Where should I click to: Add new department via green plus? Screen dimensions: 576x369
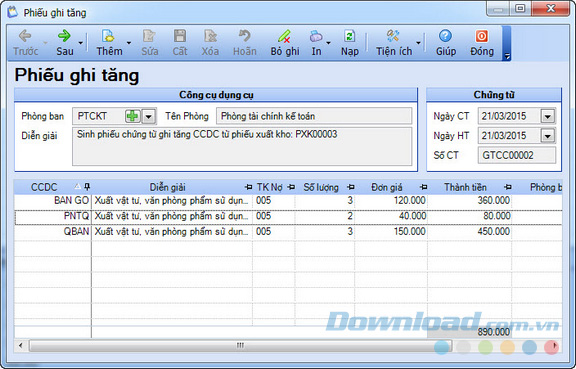coord(132,116)
